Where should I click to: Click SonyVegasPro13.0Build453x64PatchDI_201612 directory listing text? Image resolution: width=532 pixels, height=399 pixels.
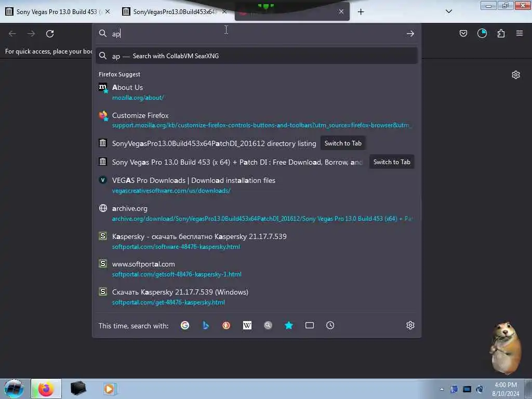(x=214, y=143)
